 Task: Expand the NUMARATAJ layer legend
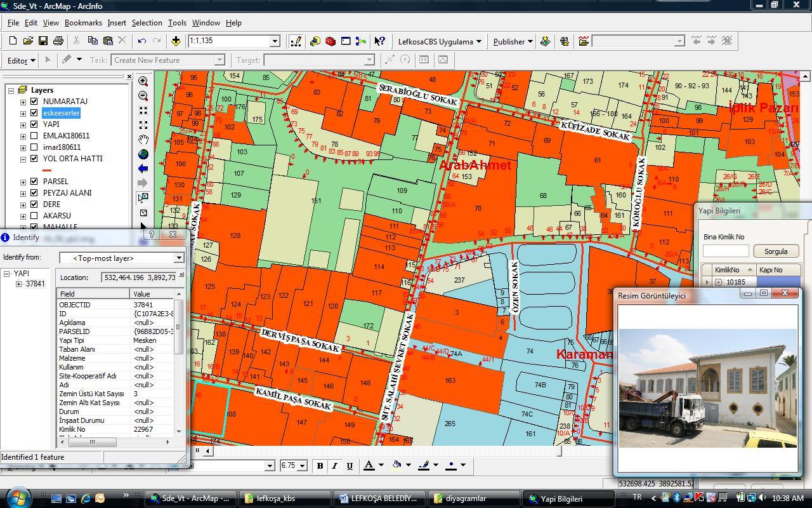[23, 102]
